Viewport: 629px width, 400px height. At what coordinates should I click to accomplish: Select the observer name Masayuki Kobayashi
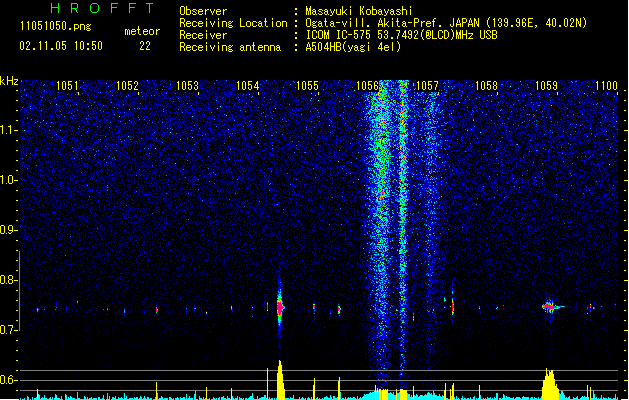tap(359, 11)
